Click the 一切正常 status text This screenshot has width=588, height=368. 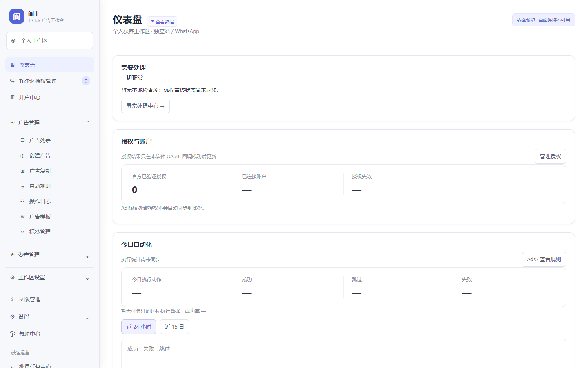(132, 78)
